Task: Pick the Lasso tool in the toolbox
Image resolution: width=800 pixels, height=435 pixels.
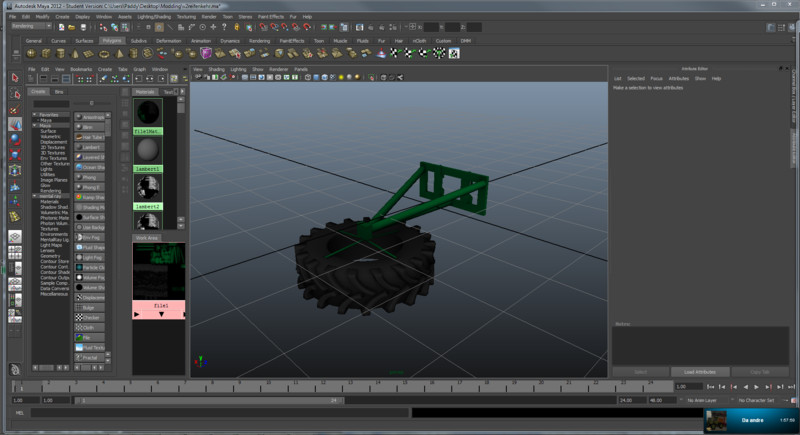Action: pyautogui.click(x=15, y=94)
